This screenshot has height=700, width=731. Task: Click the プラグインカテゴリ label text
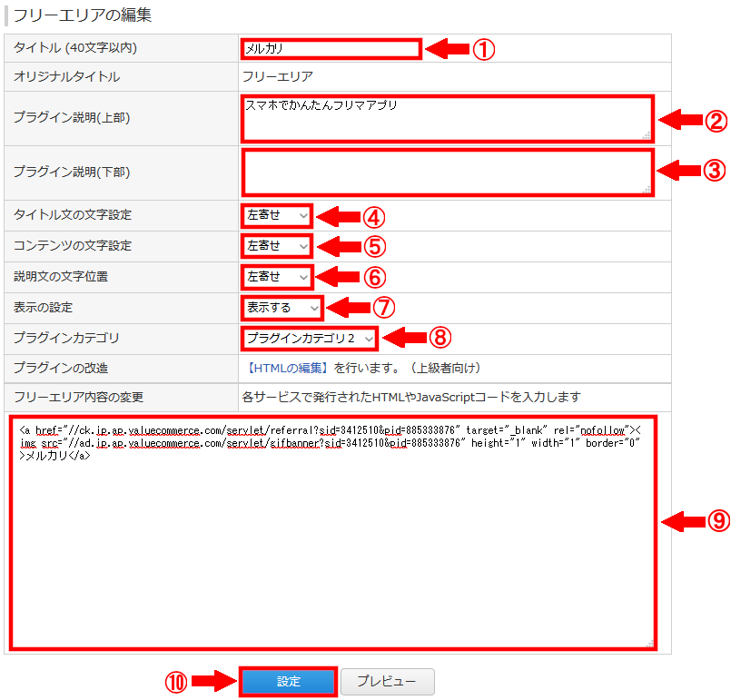66,338
